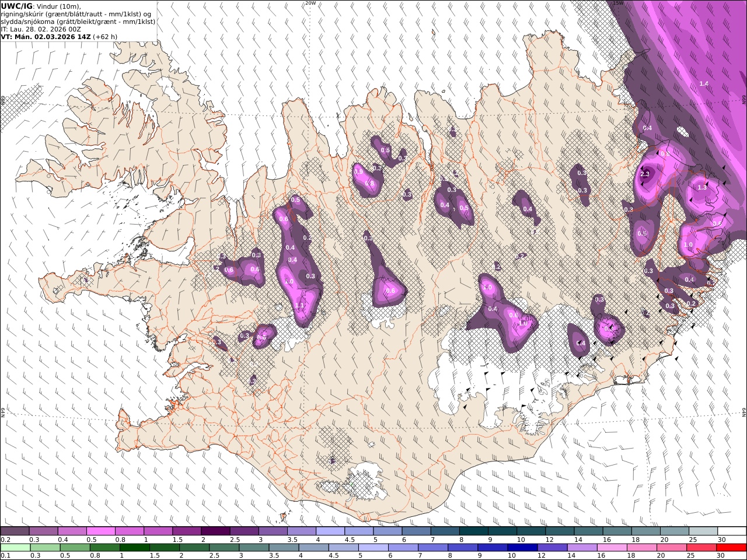Pick the light pink swatch labelled 16 in lower legend
Viewport: 747px width, 560px height.
612,548
